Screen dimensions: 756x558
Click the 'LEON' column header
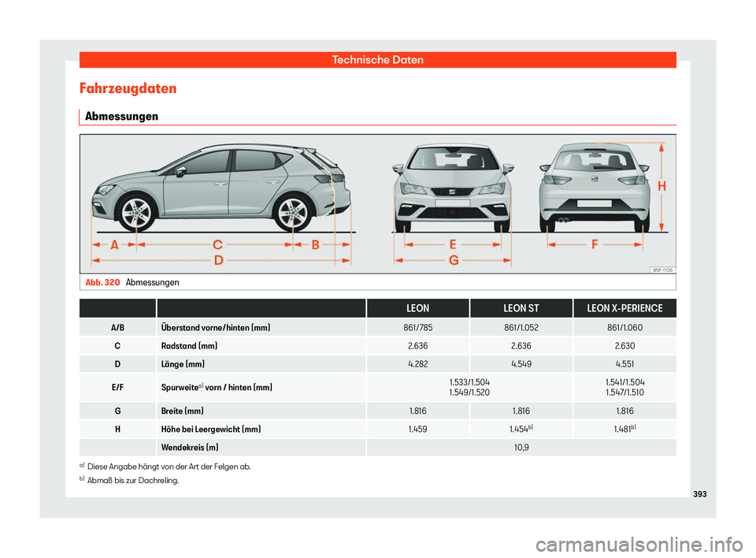[417, 308]
